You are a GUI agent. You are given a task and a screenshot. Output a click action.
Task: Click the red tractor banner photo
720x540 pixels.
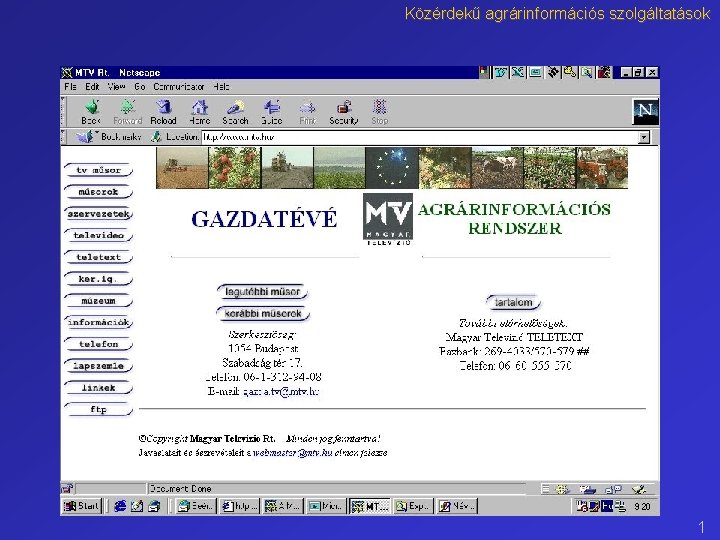click(602, 168)
